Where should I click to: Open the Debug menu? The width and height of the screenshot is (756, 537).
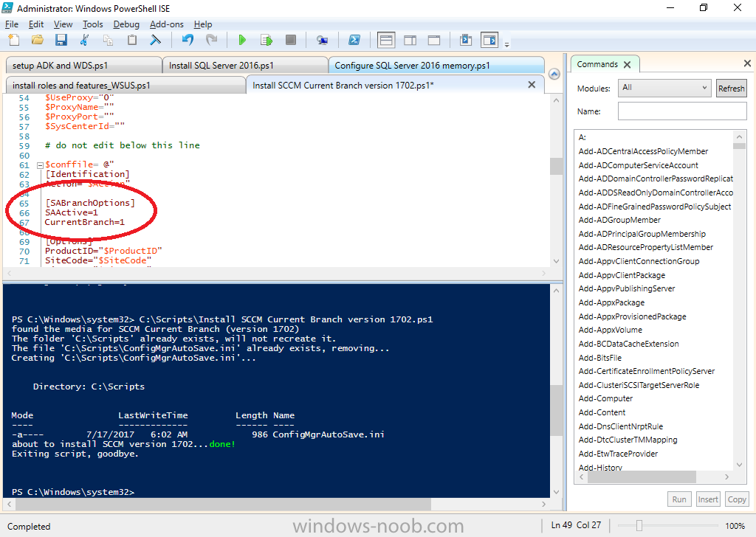126,24
